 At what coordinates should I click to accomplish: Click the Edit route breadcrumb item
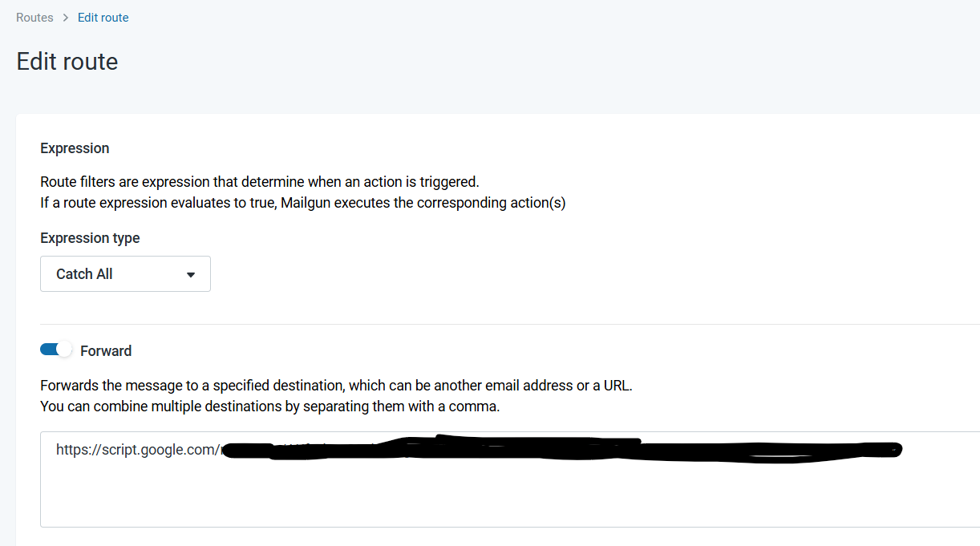pyautogui.click(x=103, y=18)
